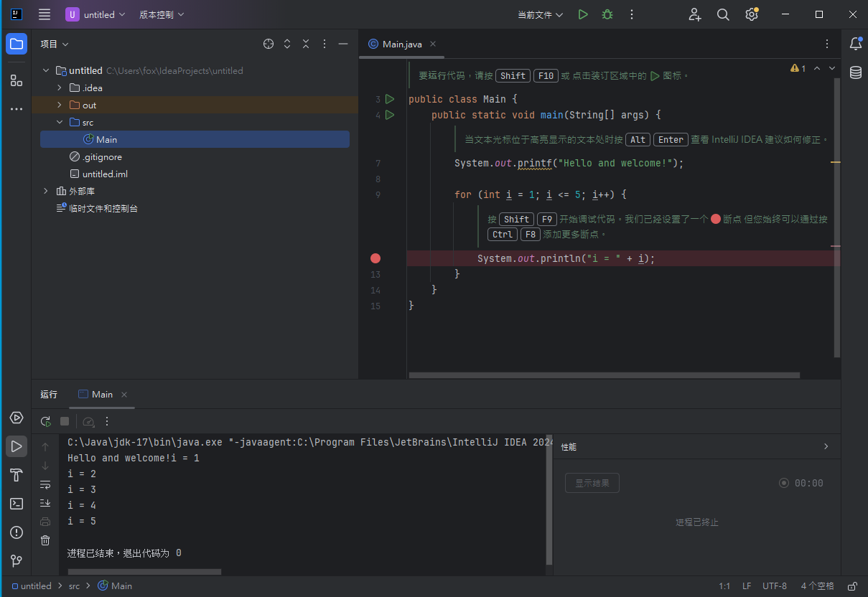
Task: Toggle read-only lock in status bar
Action: [x=852, y=586]
